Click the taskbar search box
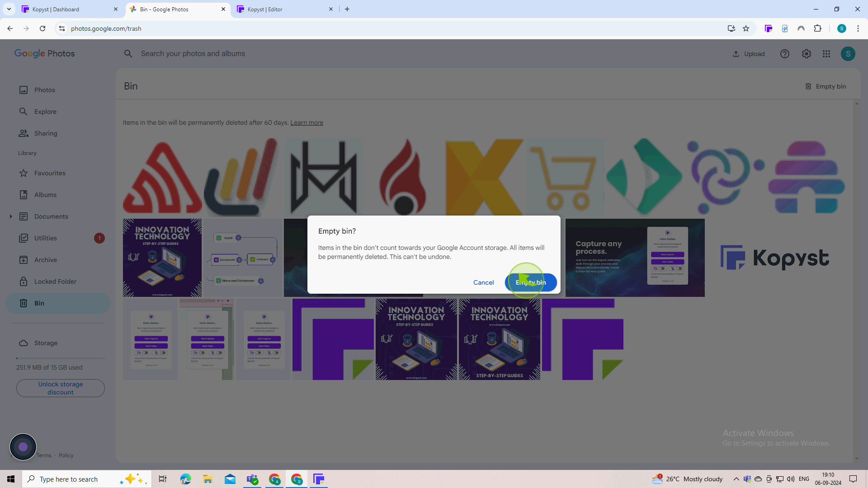 (x=86, y=479)
